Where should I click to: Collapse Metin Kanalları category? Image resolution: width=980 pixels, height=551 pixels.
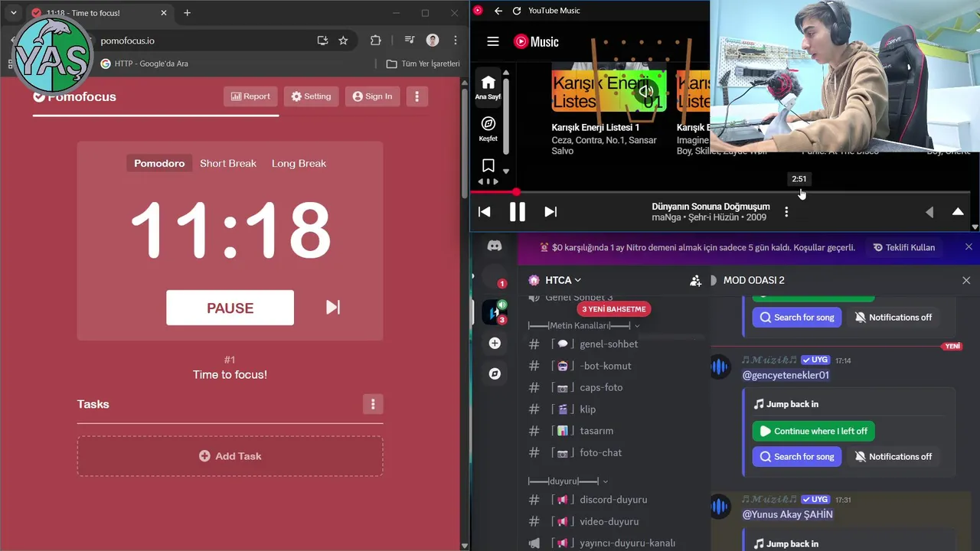click(583, 326)
